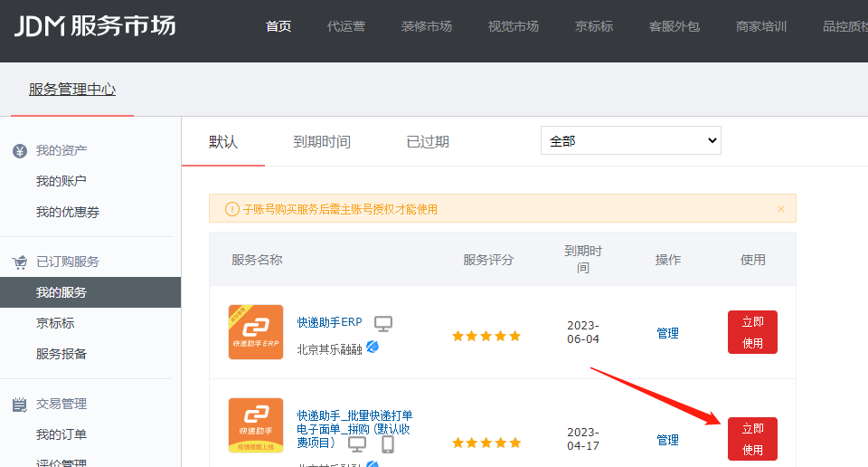Switch to the 到期时间 tab
Screen dimensions: 868x467
click(322, 142)
